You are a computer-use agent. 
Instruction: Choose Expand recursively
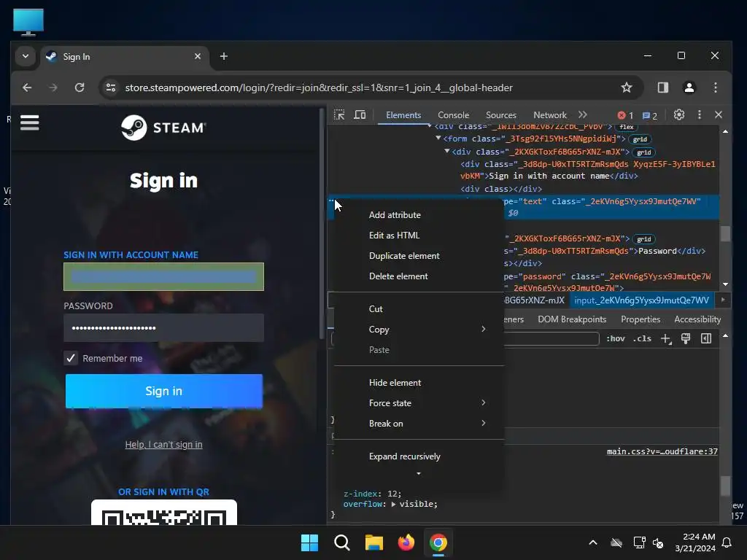pos(419,456)
